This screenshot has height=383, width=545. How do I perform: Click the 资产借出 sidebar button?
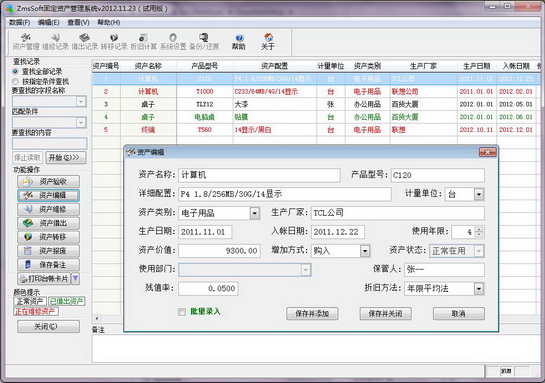tap(48, 223)
